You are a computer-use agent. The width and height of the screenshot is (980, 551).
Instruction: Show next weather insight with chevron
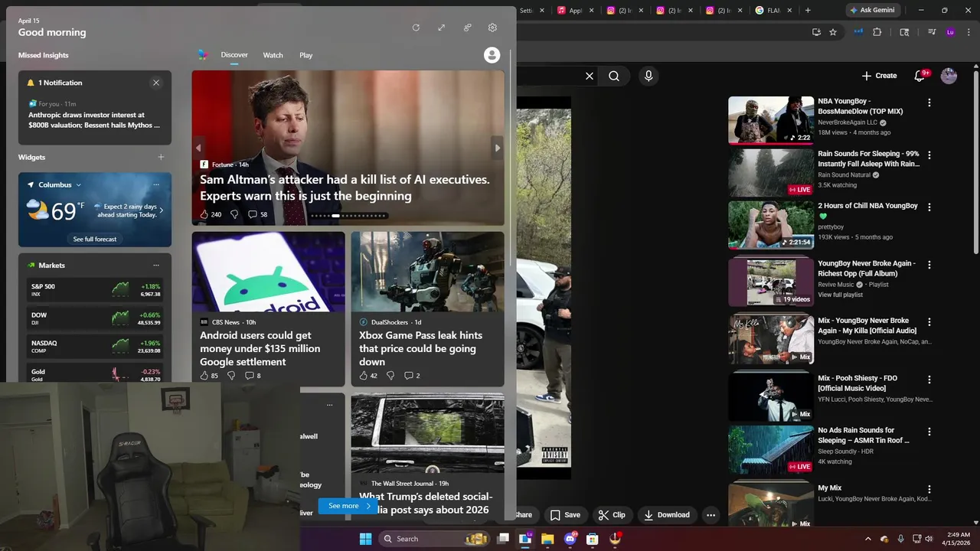[x=162, y=210]
